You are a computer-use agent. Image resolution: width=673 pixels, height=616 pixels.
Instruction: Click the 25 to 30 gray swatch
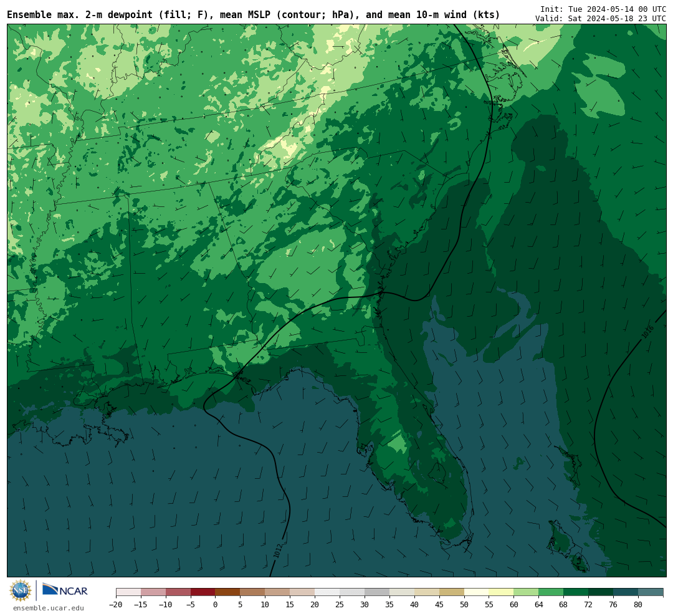(x=352, y=592)
